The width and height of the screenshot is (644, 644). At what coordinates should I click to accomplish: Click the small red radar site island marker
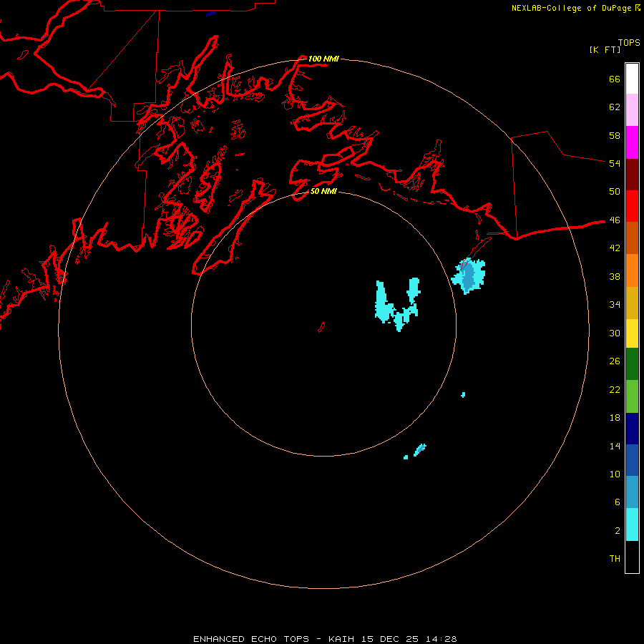pyautogui.click(x=321, y=327)
